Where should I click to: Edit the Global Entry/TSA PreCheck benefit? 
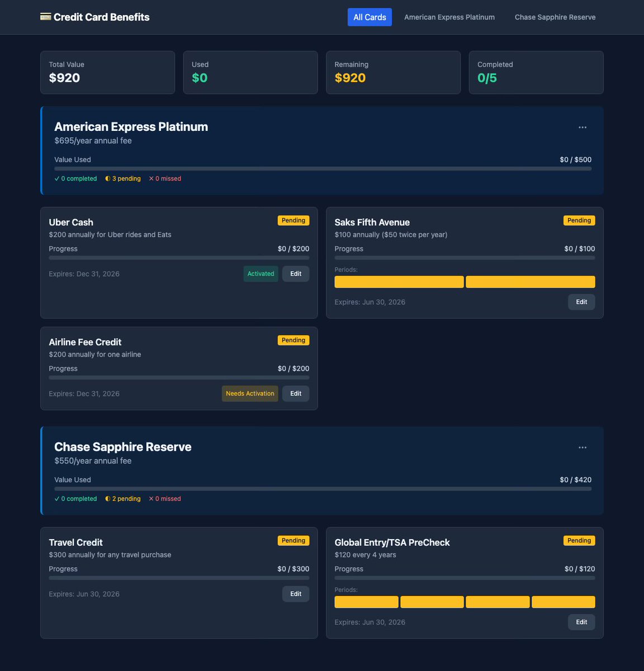click(581, 622)
